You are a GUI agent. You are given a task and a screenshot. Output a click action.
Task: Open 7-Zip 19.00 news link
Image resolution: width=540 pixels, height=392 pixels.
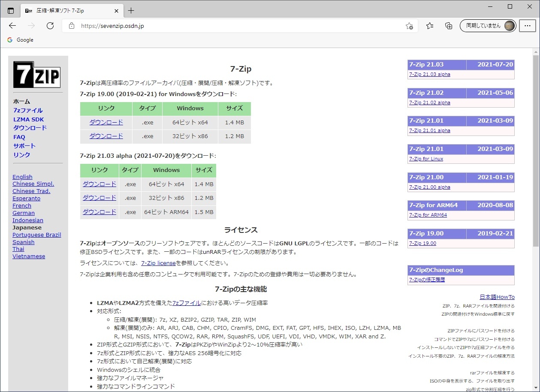[422, 243]
